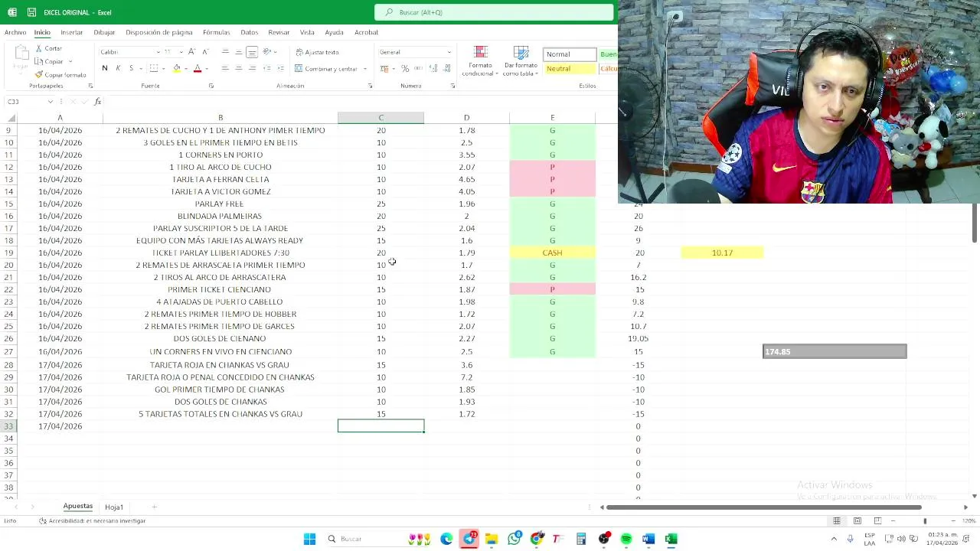
Task: Toggle italic (K) formatting
Action: pyautogui.click(x=118, y=68)
